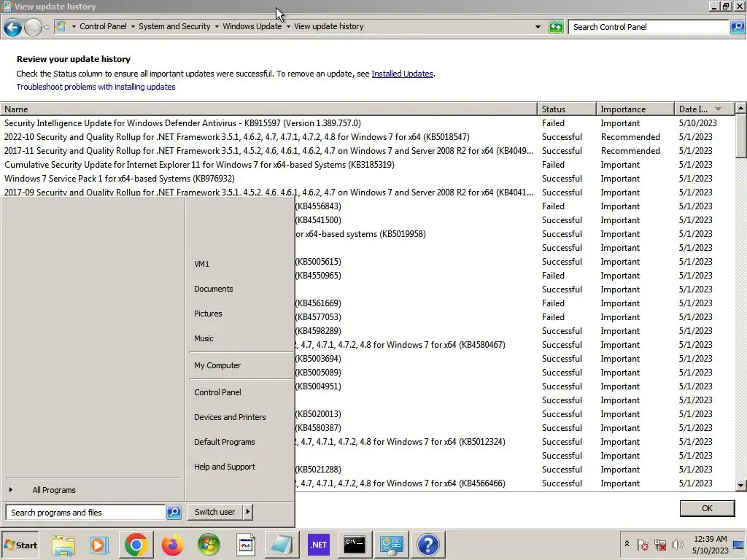Launch Google Chrome from the taskbar
This screenshot has height=560, width=747.
136,545
